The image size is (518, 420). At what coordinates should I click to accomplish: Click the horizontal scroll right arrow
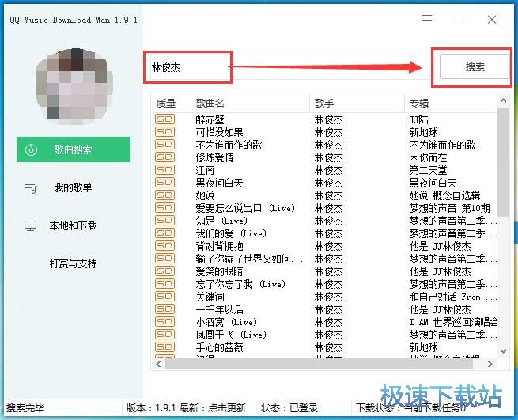(490, 364)
